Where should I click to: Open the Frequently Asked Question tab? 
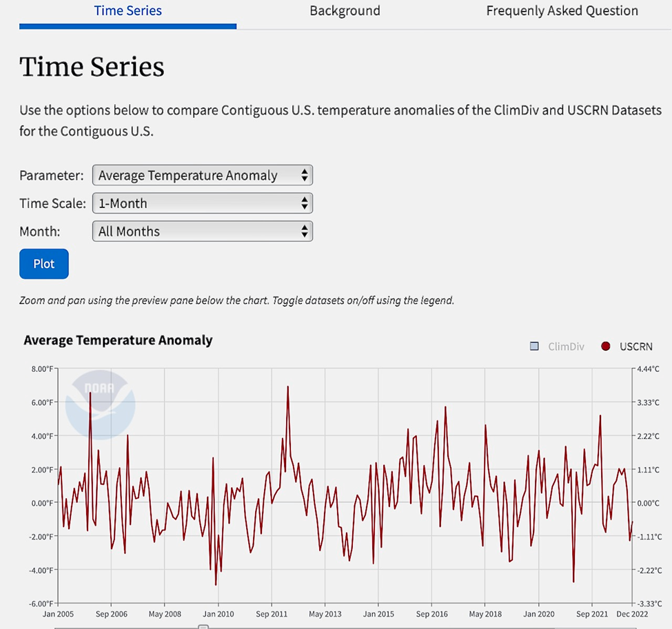[562, 11]
